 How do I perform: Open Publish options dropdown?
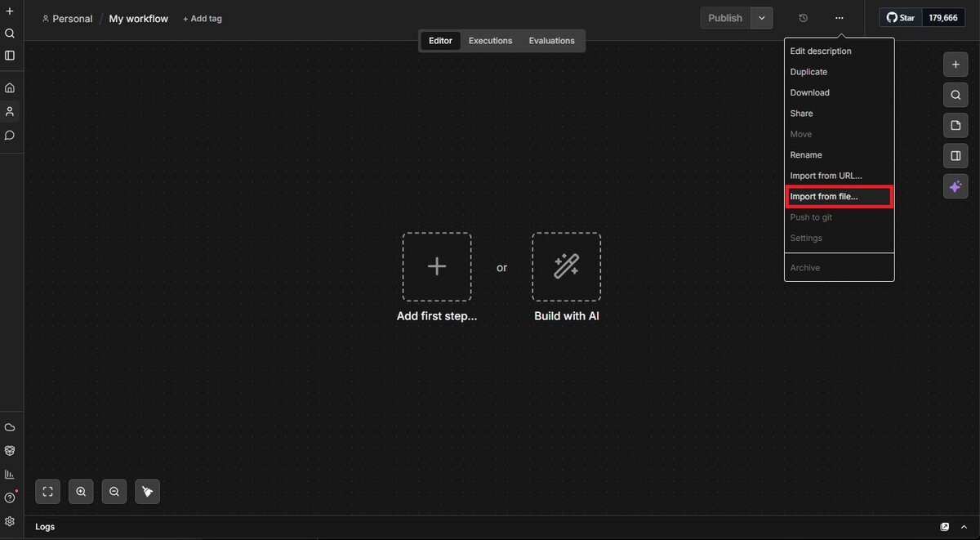(761, 17)
